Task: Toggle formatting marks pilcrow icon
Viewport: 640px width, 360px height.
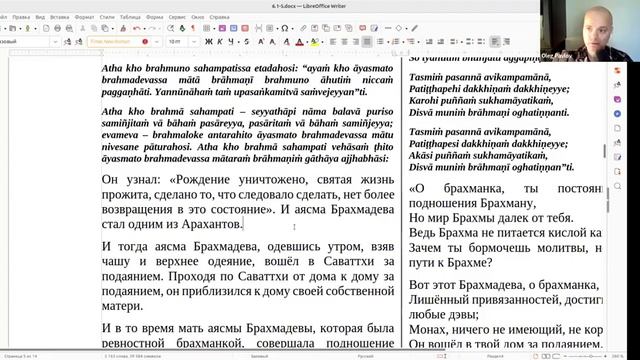Action: 193,28
